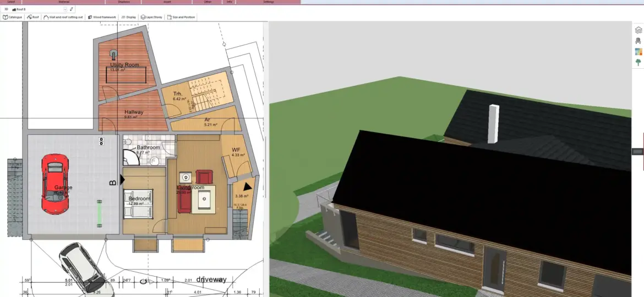Activate the Wood framework tool

click(102, 17)
